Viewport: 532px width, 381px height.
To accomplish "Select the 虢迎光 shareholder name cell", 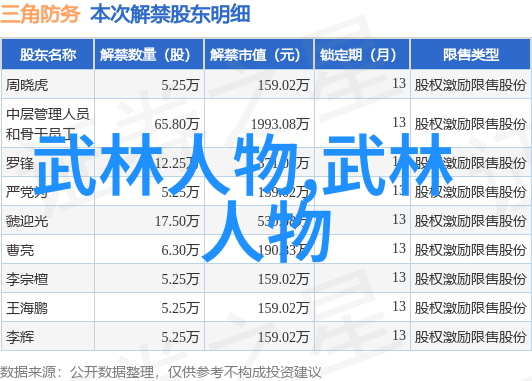I will point(48,221).
